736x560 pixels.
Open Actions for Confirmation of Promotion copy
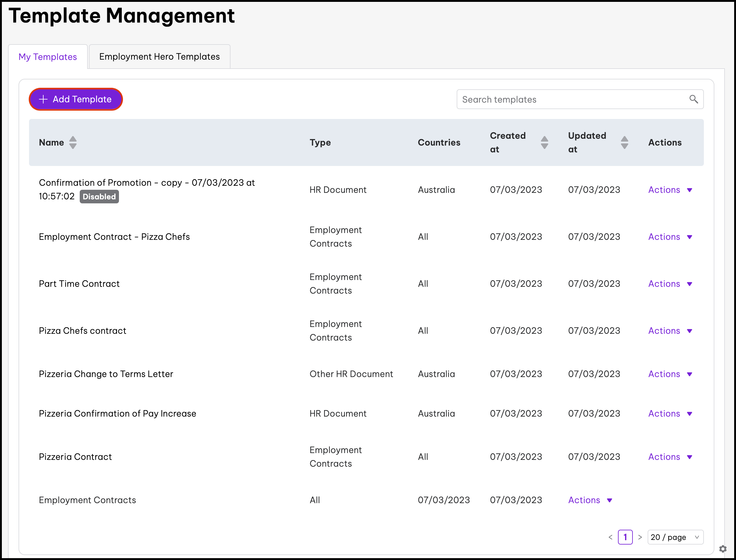670,190
